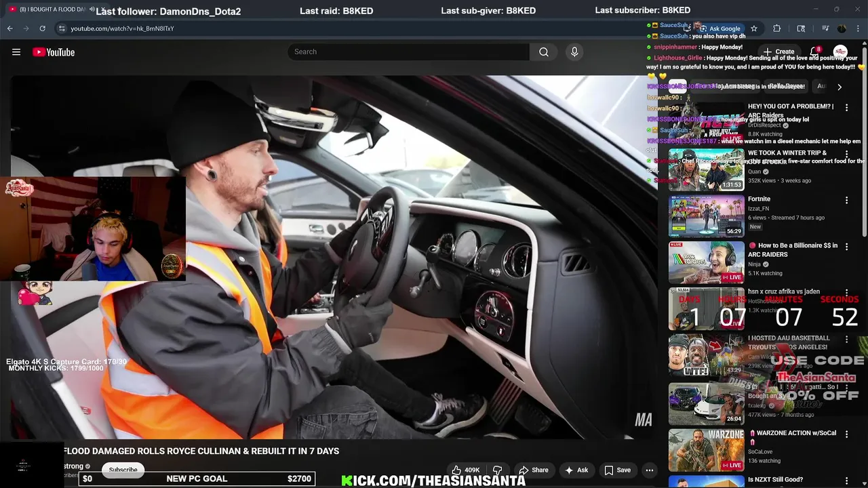Open 'hsn x cruz afrika vs jaden' title
This screenshot has width=868, height=488.
click(783, 291)
